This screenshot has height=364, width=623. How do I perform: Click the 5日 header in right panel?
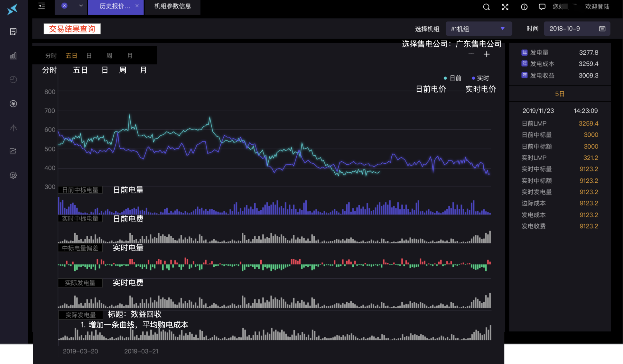(x=560, y=94)
